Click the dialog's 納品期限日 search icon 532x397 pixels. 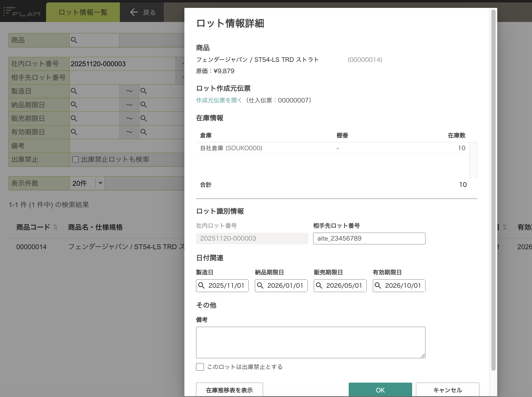point(260,286)
